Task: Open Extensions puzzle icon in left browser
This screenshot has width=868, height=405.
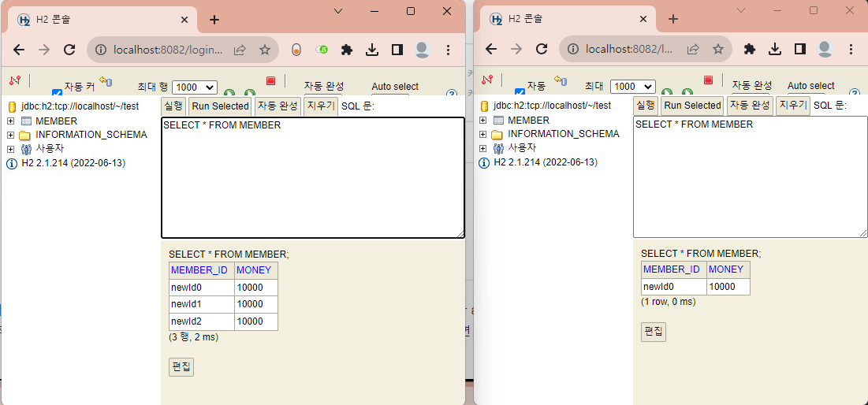Action: (x=347, y=50)
